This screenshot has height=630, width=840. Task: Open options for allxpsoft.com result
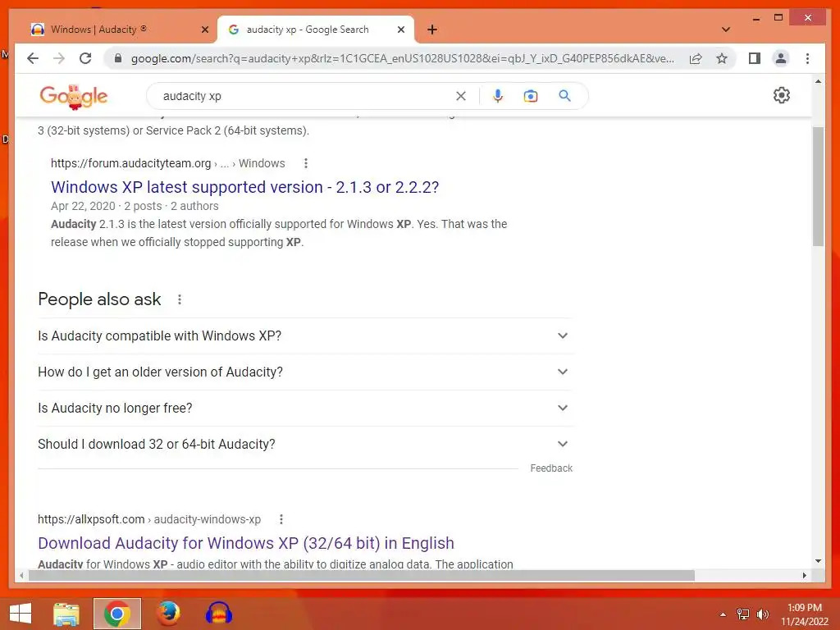coord(281,519)
